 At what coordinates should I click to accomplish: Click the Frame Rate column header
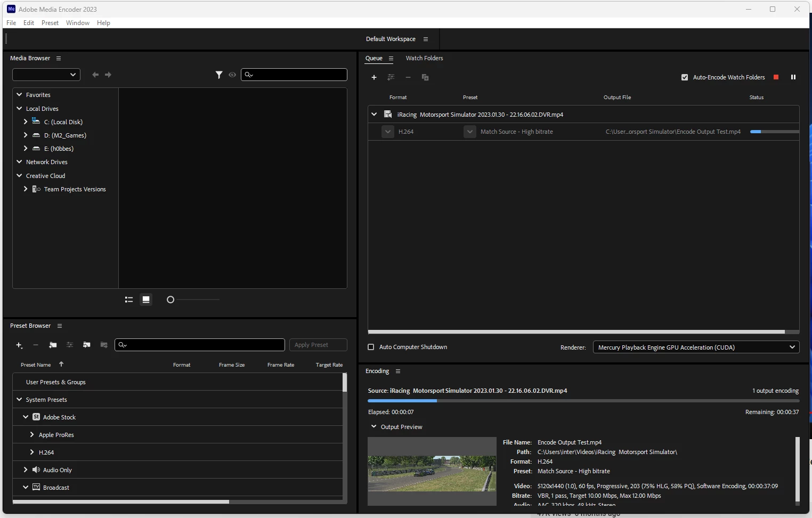pyautogui.click(x=281, y=365)
